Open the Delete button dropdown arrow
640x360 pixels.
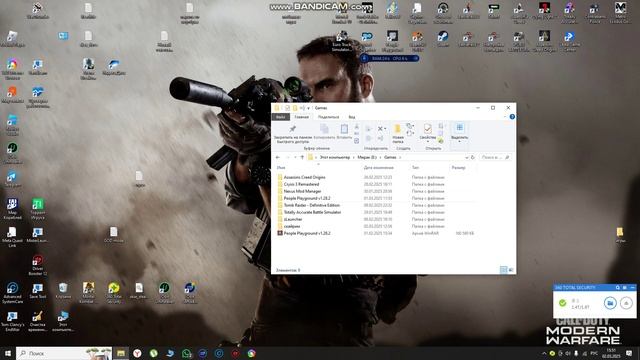pos(385,129)
